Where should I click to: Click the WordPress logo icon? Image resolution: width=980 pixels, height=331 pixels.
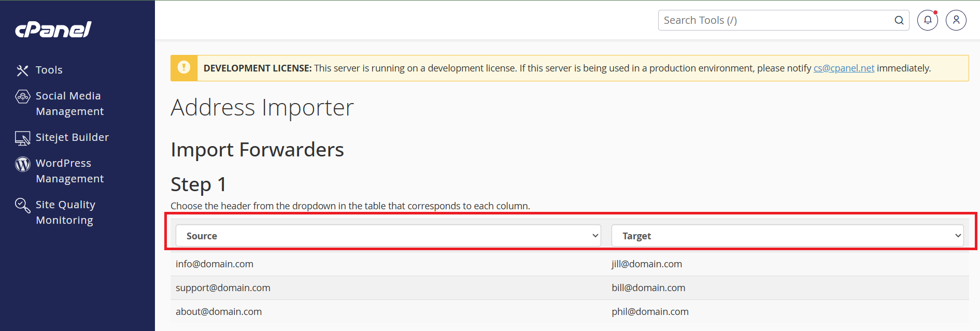23,164
